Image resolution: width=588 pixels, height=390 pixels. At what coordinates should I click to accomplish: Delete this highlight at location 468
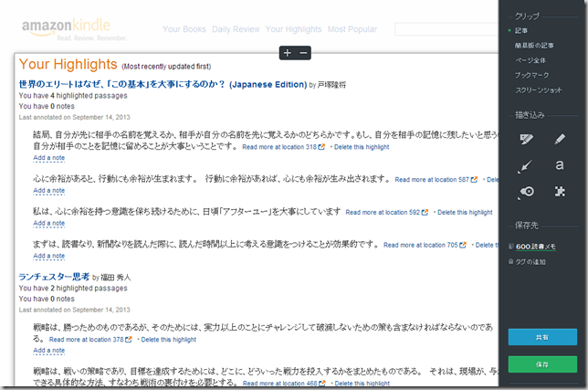point(362,384)
